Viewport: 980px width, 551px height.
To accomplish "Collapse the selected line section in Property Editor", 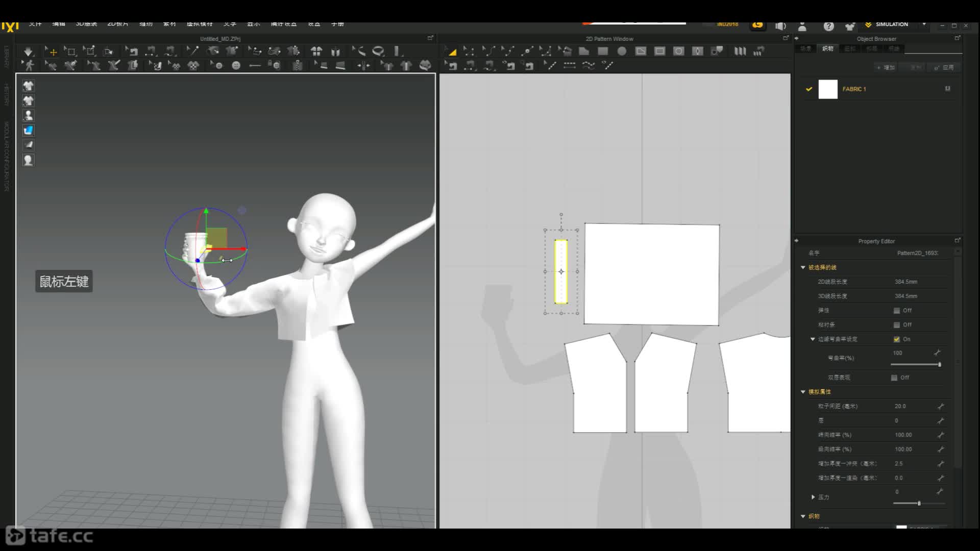I will pos(803,267).
